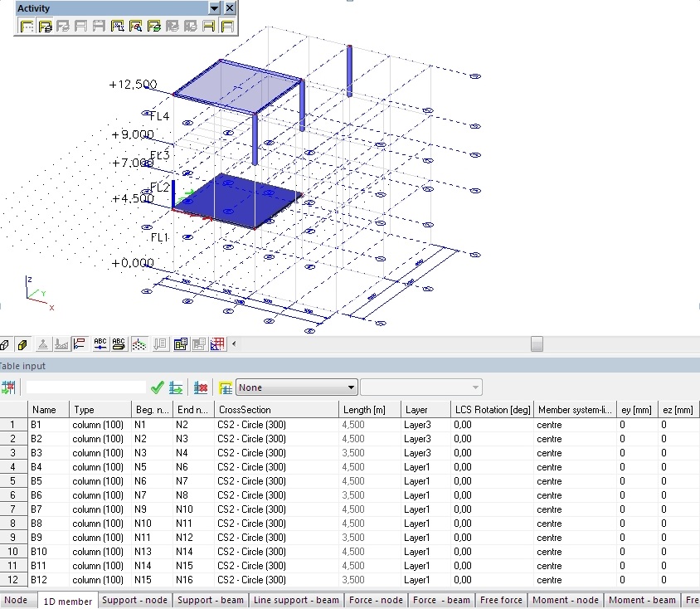Screen dimensions: 700x609
Task: Click the B1 name cell
Action: tap(48, 425)
